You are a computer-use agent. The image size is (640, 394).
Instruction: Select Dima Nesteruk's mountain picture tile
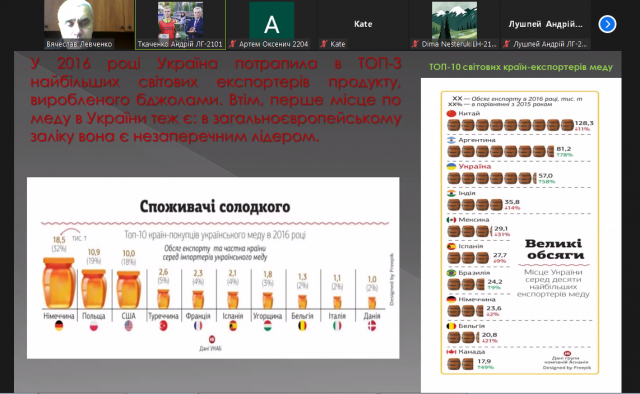pyautogui.click(x=454, y=24)
